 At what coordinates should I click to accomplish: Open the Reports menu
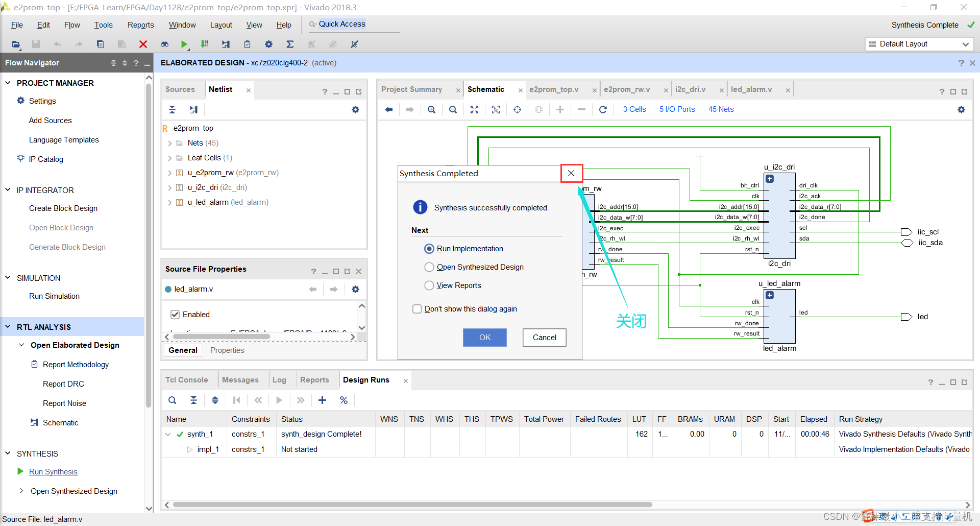[141, 25]
